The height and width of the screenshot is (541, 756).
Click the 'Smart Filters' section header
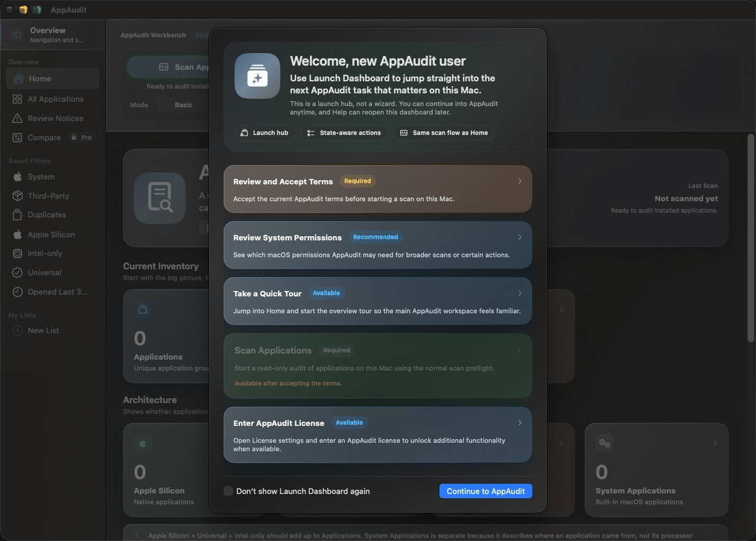[x=30, y=161]
